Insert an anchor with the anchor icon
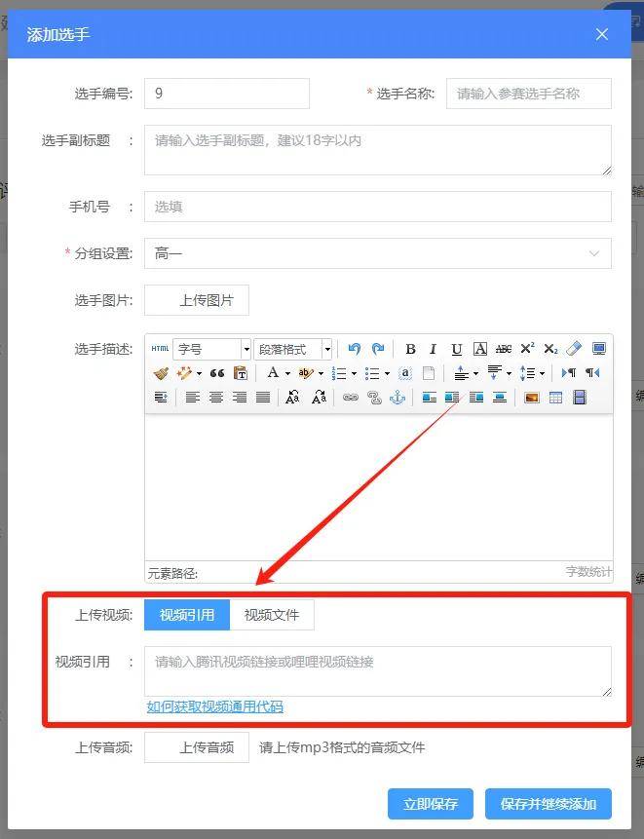 (x=397, y=398)
